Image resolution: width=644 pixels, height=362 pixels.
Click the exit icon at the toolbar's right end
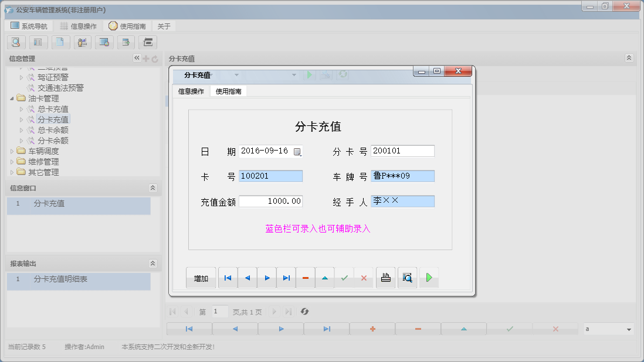tap(148, 42)
